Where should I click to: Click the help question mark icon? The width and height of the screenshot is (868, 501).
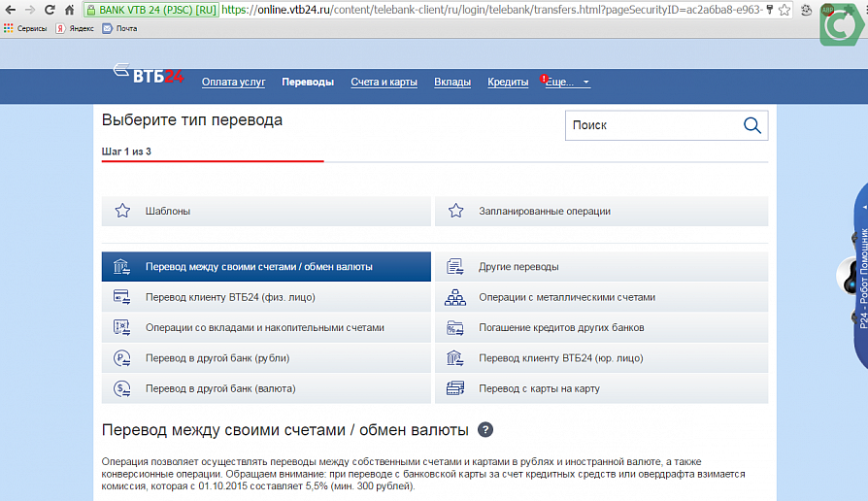pos(485,430)
